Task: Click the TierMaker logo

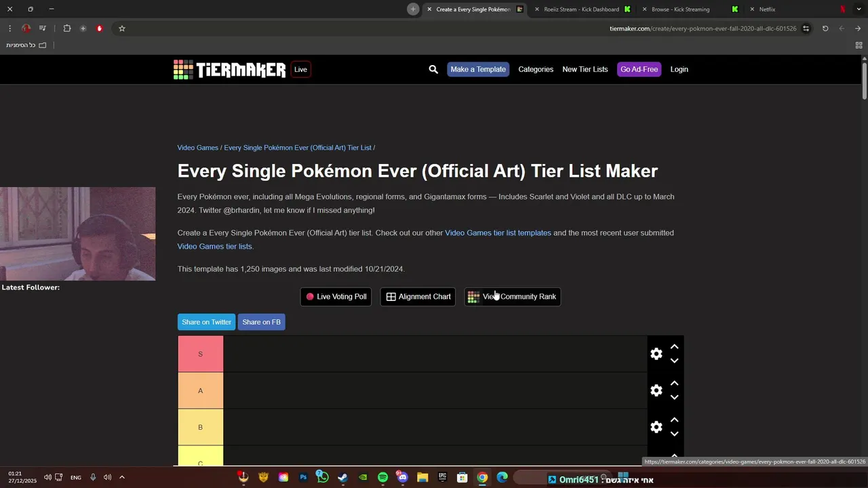Action: click(229, 69)
